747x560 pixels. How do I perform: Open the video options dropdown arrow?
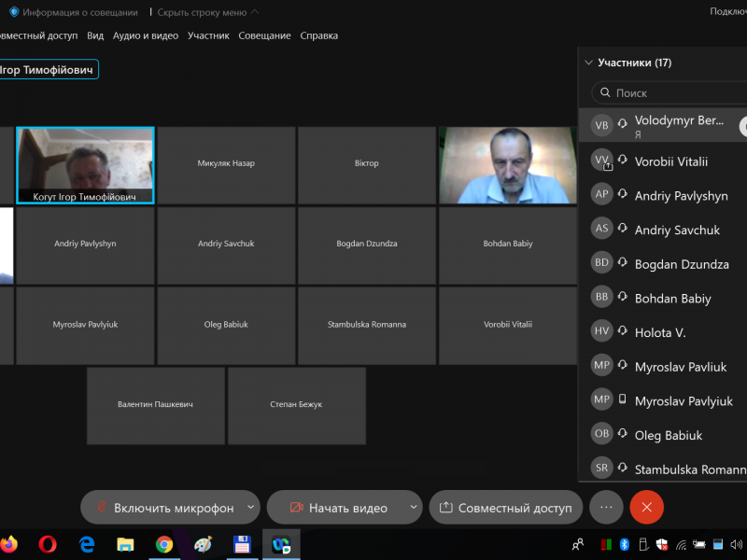pos(413,508)
